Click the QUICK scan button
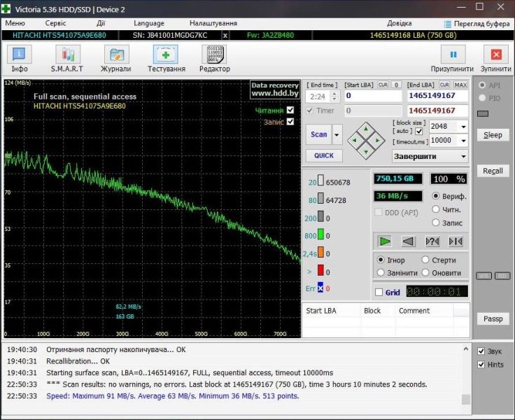The image size is (515, 420). (323, 155)
